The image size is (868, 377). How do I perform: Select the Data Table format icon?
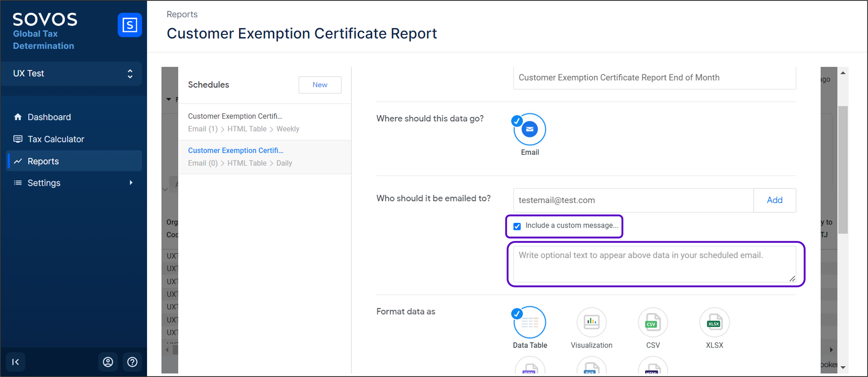pos(530,322)
